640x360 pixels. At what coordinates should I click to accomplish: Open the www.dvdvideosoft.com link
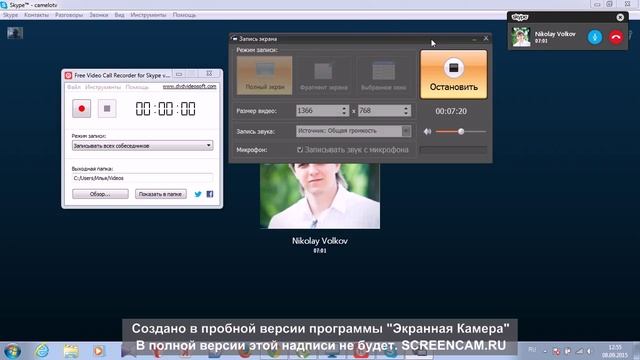pos(189,87)
